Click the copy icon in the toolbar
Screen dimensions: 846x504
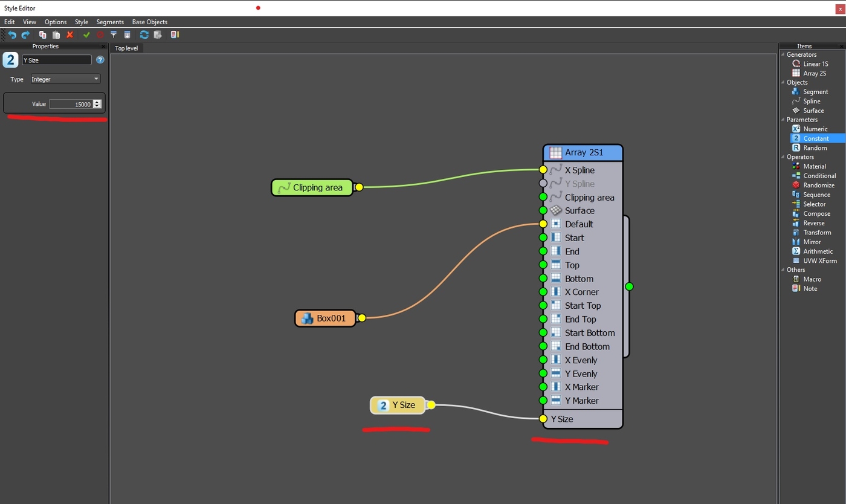pos(43,35)
